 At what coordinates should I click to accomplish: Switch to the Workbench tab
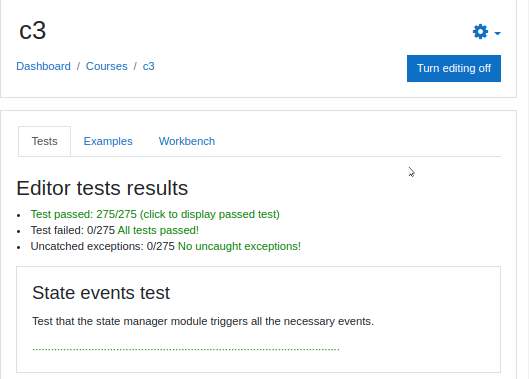pos(187,141)
